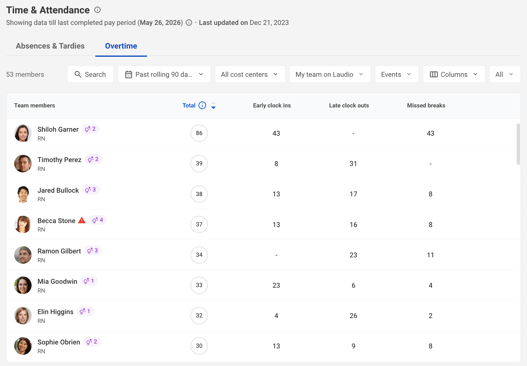Click the Total column info icon
The width and height of the screenshot is (527, 366).
[202, 105]
